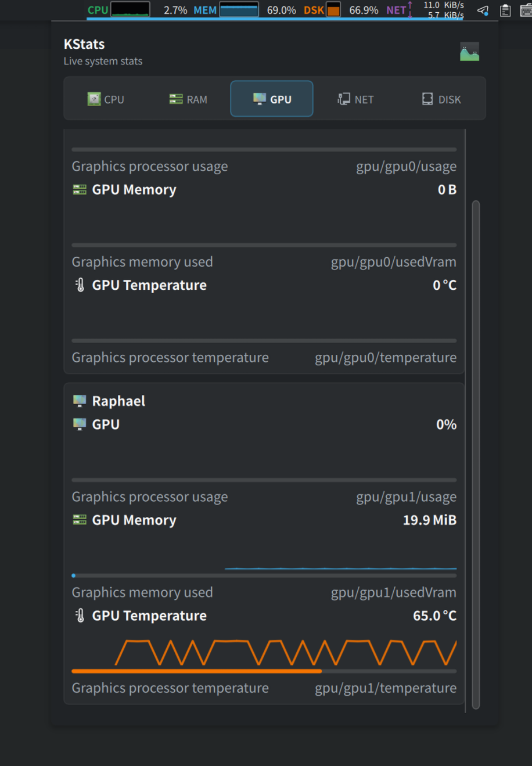The height and width of the screenshot is (766, 532).
Task: Click the "69.0%" memory reading in the panel
Action: click(x=281, y=10)
